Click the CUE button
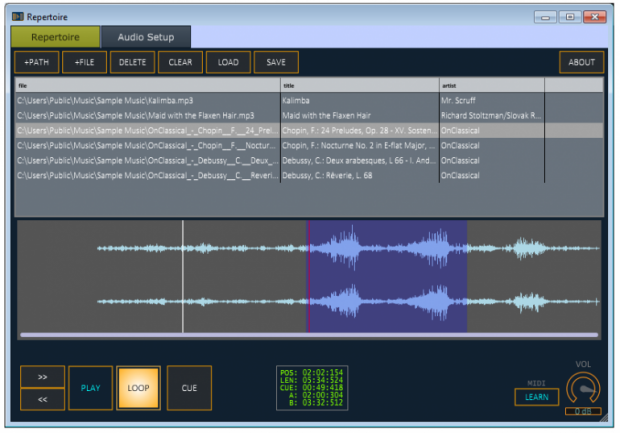Viewport: 620px width, 433px height. pos(189,388)
